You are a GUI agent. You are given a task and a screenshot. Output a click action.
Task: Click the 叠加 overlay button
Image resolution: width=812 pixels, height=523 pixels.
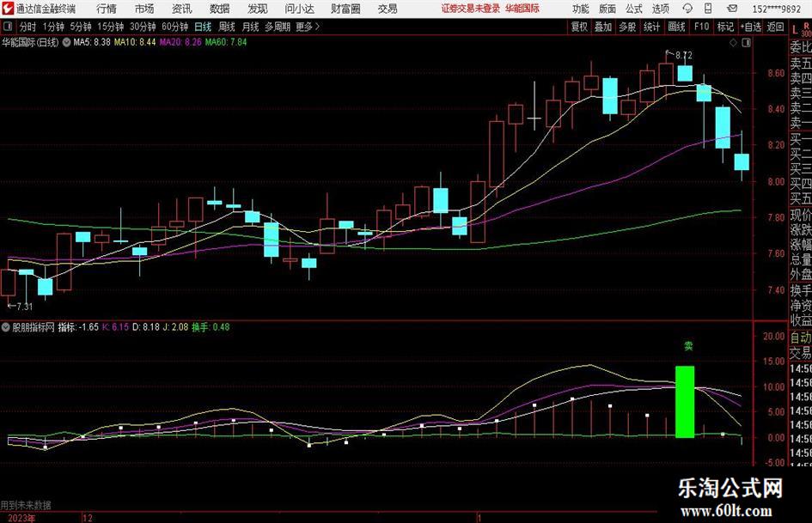coord(603,27)
